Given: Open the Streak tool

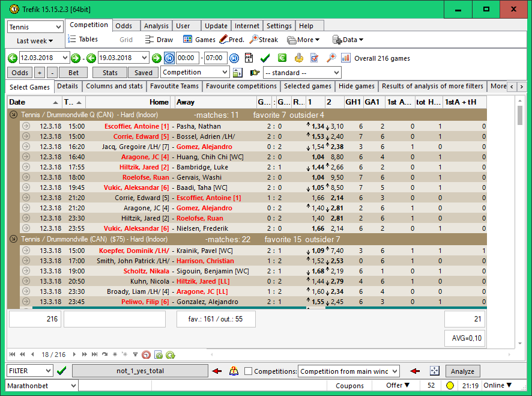Looking at the screenshot, I should coord(263,40).
